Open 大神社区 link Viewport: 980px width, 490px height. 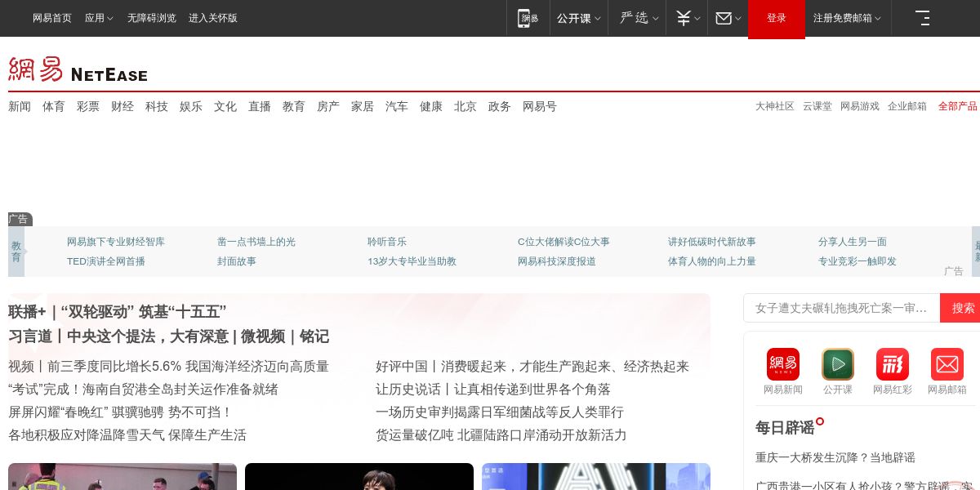775,106
